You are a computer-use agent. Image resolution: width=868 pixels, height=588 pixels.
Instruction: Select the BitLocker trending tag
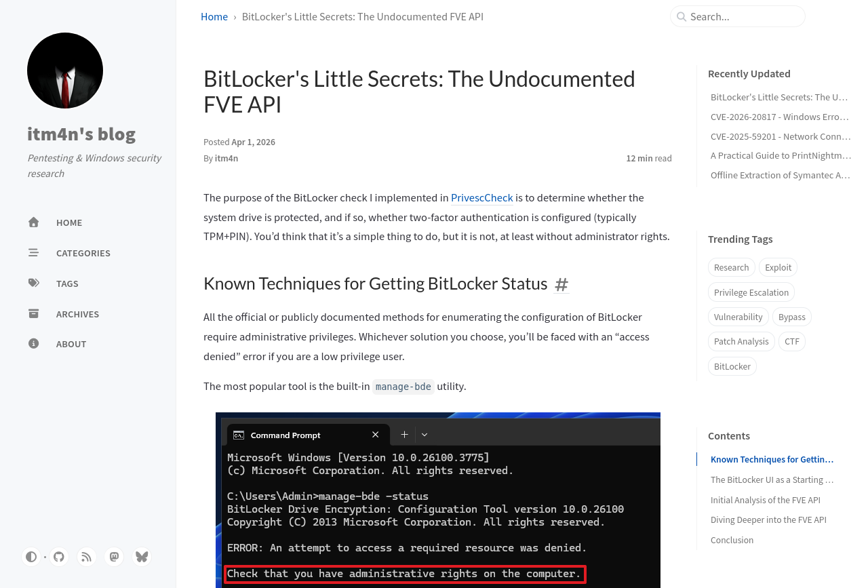pyautogui.click(x=732, y=366)
